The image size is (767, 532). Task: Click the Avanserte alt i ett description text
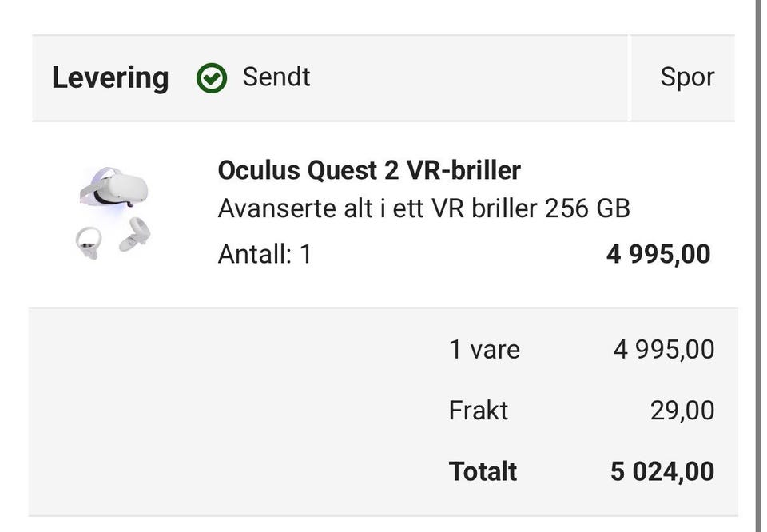click(423, 208)
